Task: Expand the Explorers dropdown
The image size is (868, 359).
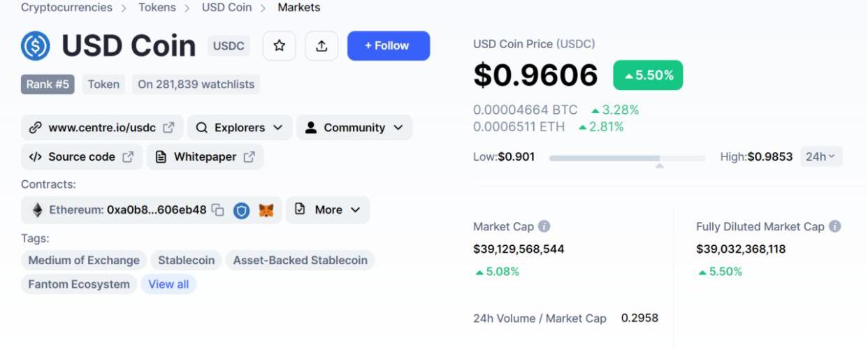Action: 239,128
